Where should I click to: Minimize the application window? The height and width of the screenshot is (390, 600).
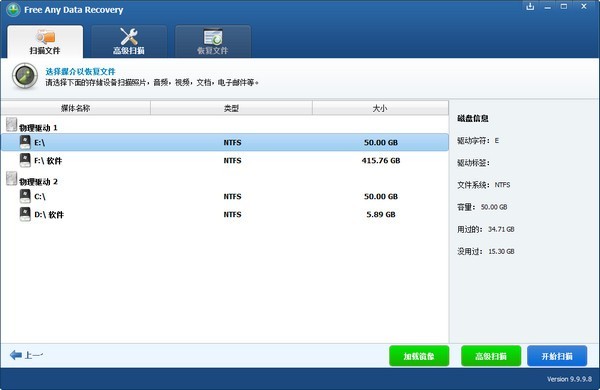[x=548, y=7]
